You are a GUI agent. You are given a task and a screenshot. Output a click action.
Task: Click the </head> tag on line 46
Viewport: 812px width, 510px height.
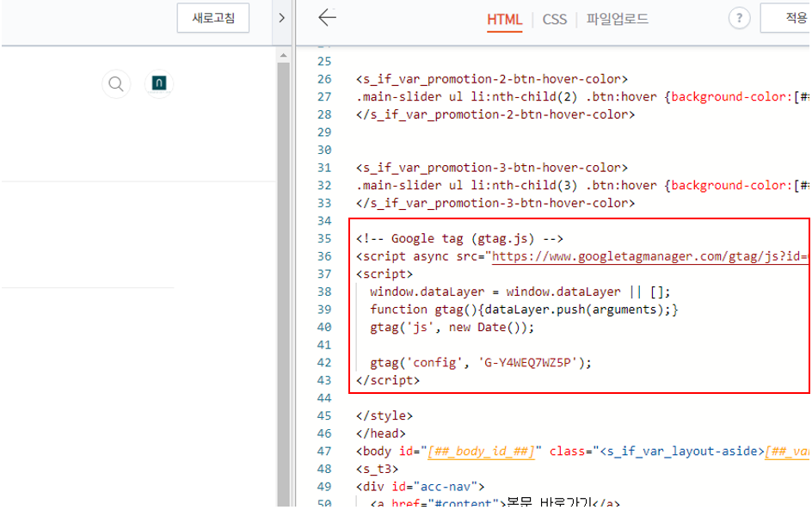380,433
